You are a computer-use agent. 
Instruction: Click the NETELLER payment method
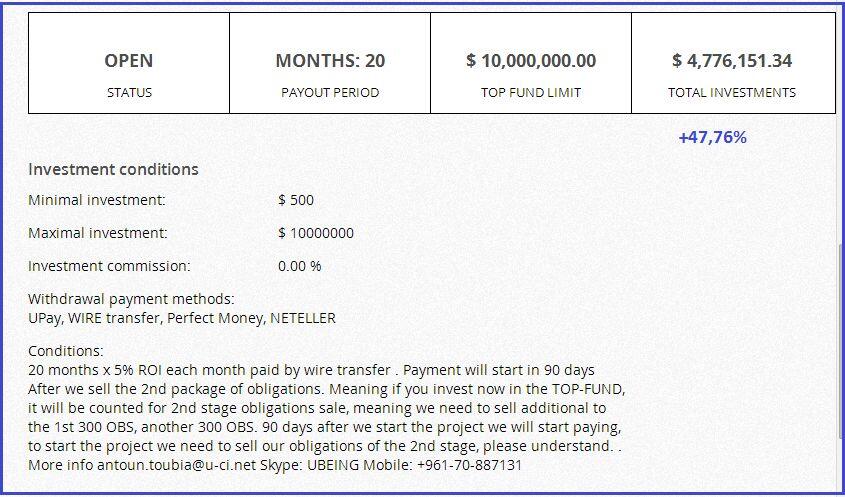(x=303, y=318)
